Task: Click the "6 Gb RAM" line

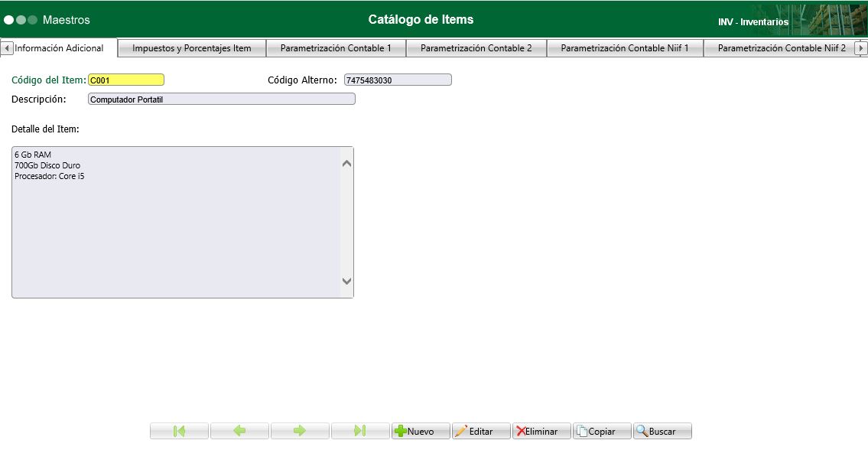Action: click(x=33, y=155)
